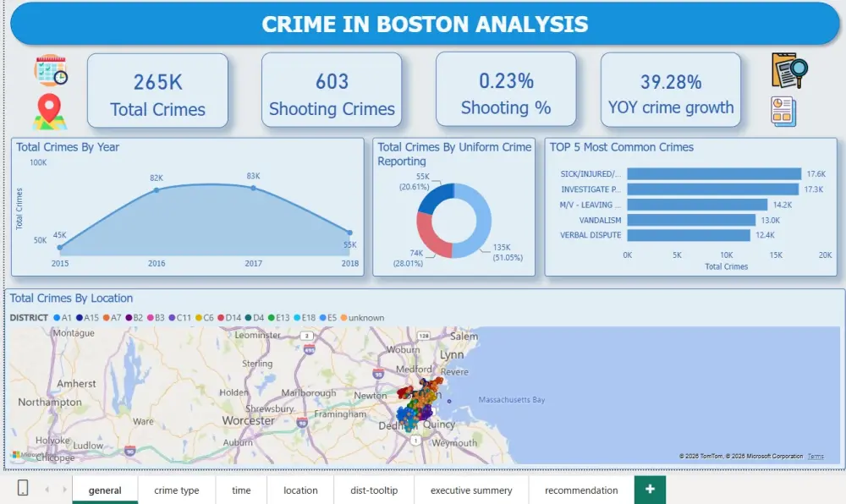Image resolution: width=846 pixels, height=504 pixels.
Task: Select E18 district in legend
Action: (305, 318)
